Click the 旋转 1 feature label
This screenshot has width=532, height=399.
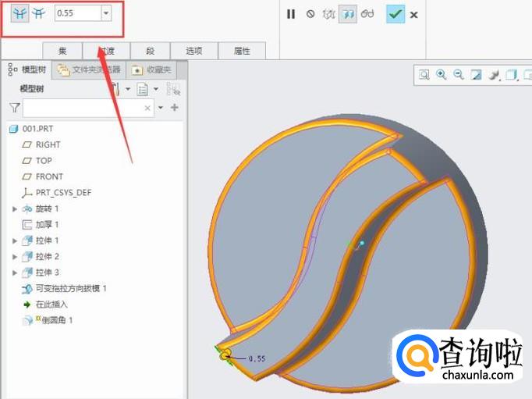[47, 208]
